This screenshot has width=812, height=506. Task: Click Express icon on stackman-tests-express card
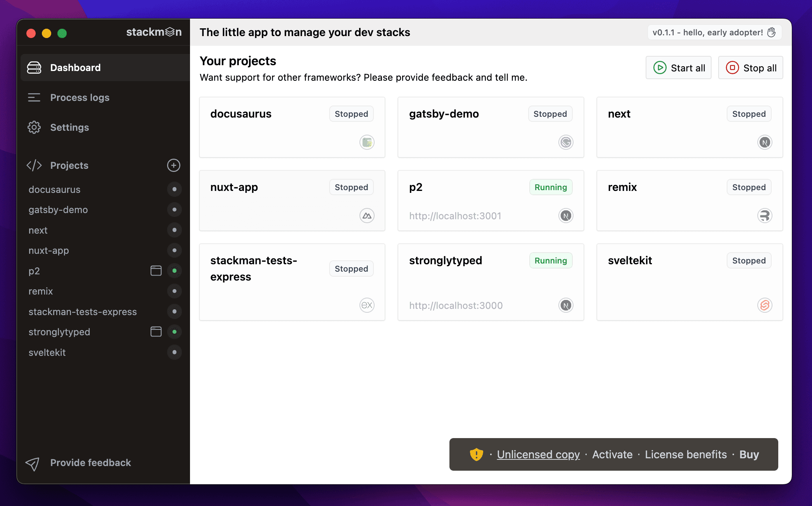pyautogui.click(x=367, y=305)
